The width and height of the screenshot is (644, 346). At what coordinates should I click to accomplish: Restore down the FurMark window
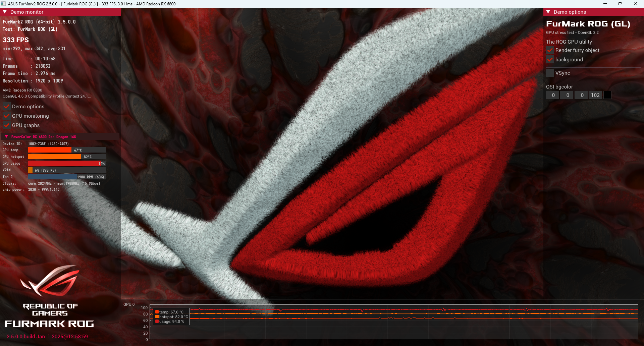620,4
